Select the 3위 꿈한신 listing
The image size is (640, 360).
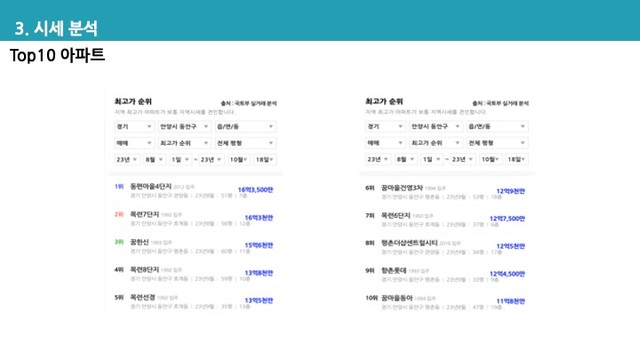tap(194, 246)
